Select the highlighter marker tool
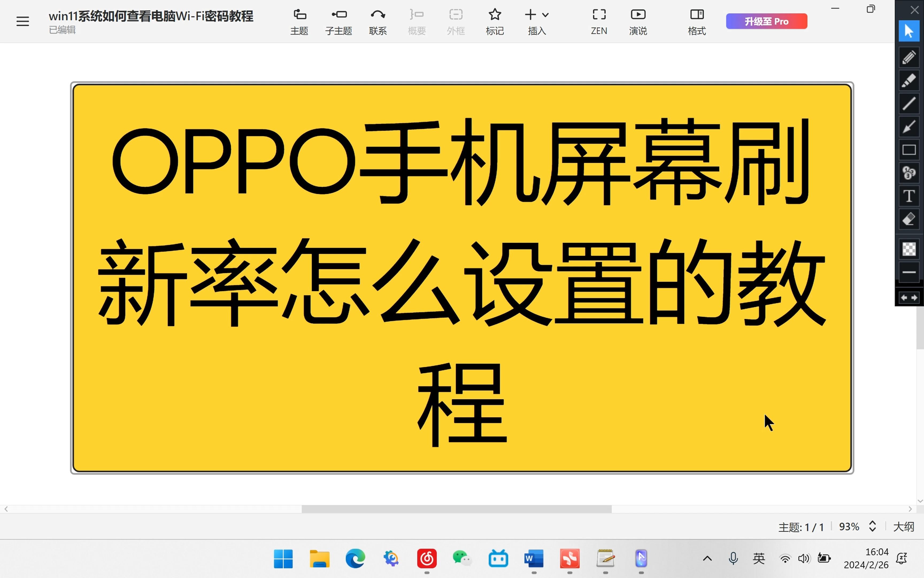This screenshot has width=924, height=578. 909,80
